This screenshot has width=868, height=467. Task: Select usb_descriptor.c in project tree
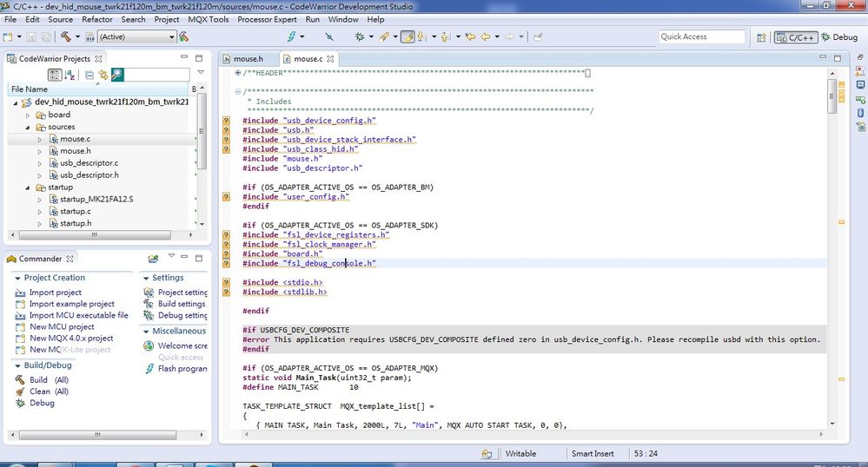pos(89,163)
